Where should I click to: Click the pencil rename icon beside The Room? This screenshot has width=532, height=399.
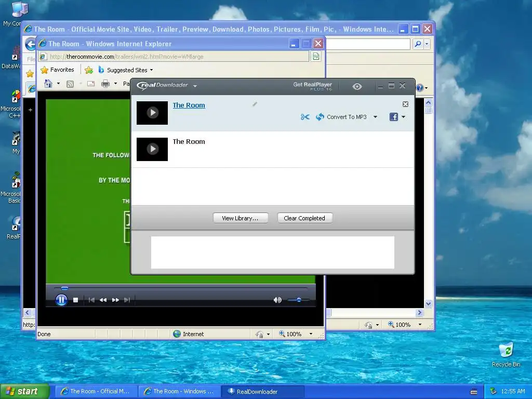(255, 104)
